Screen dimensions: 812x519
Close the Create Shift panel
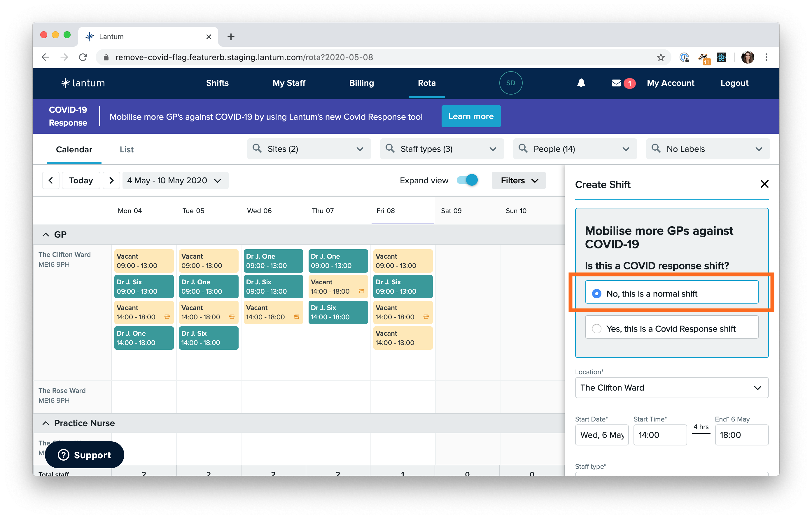click(x=764, y=184)
